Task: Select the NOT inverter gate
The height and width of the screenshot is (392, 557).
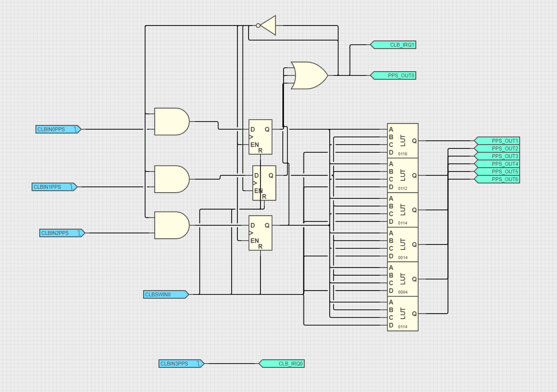Action: coord(266,25)
